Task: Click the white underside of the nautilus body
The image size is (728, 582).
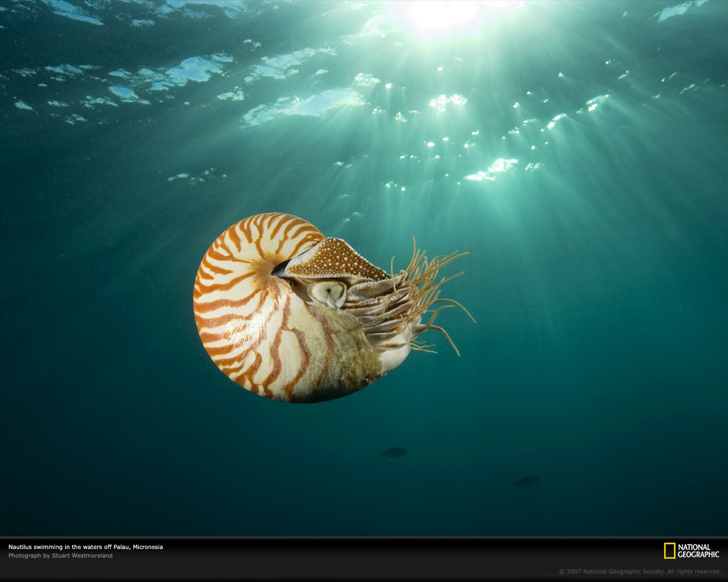Action: (x=398, y=355)
